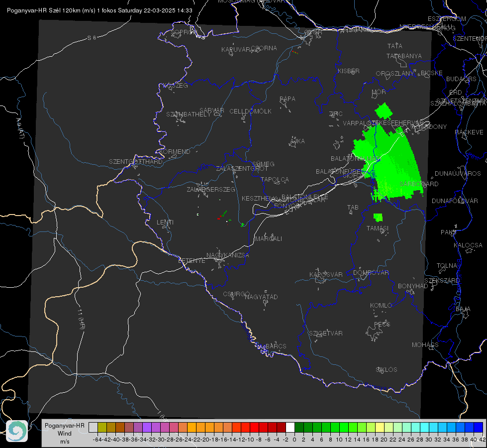Click the ZALAEGERSZEG city label
Screen dimensions: 487x448
pyautogui.click(x=211, y=189)
